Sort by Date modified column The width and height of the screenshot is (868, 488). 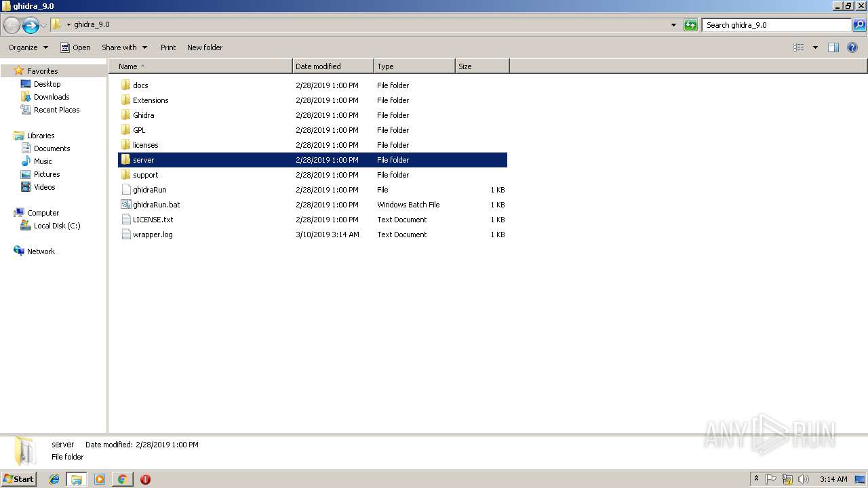[333, 66]
